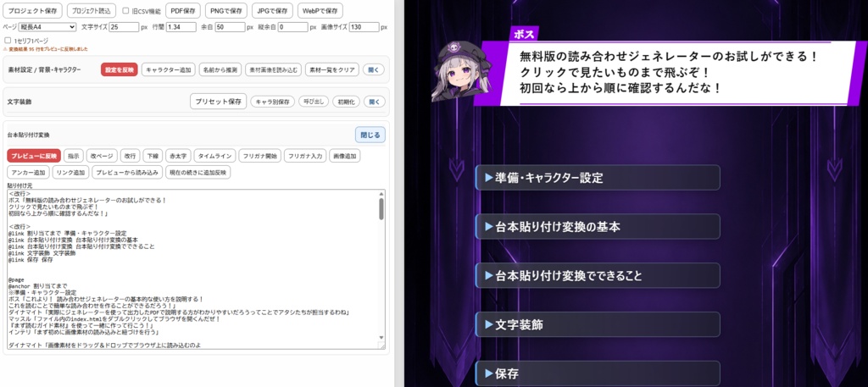Click the 初期化 button
868x387 pixels.
347,102
